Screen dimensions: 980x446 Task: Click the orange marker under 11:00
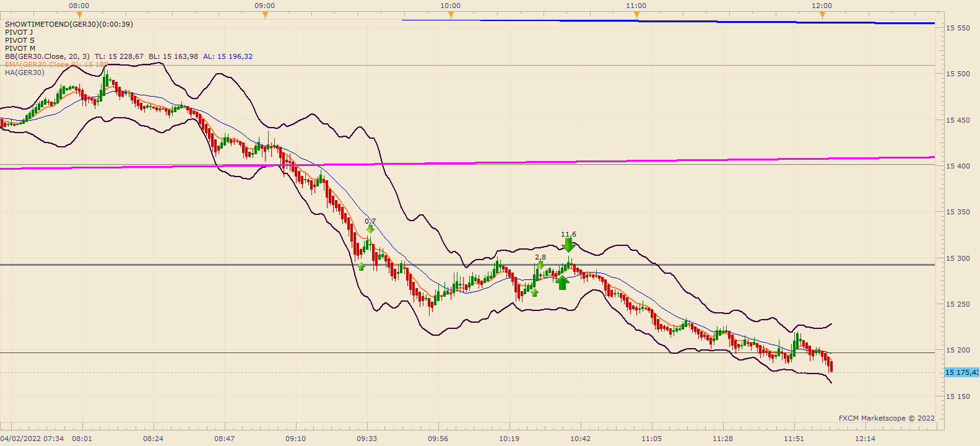click(636, 15)
